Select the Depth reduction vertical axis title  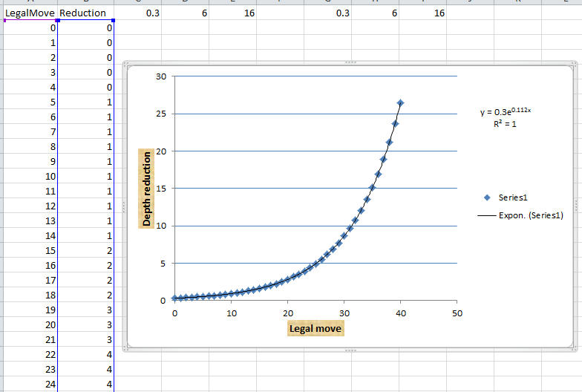click(147, 189)
